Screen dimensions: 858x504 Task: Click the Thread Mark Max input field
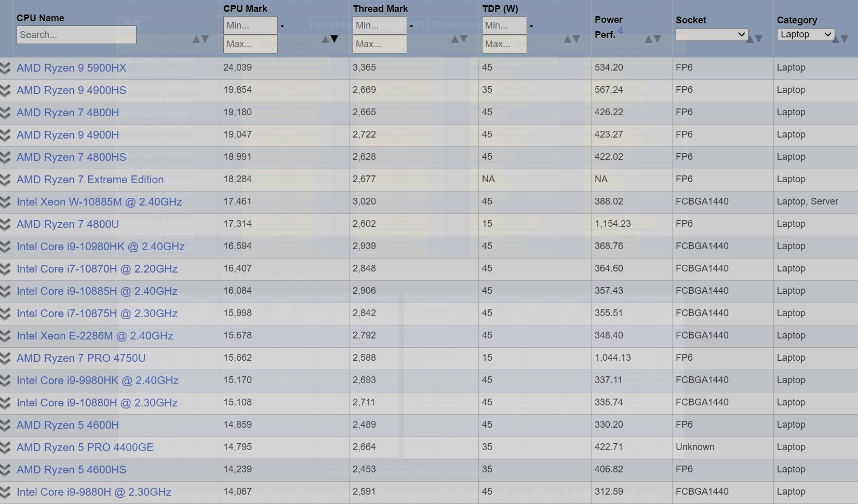coord(380,44)
